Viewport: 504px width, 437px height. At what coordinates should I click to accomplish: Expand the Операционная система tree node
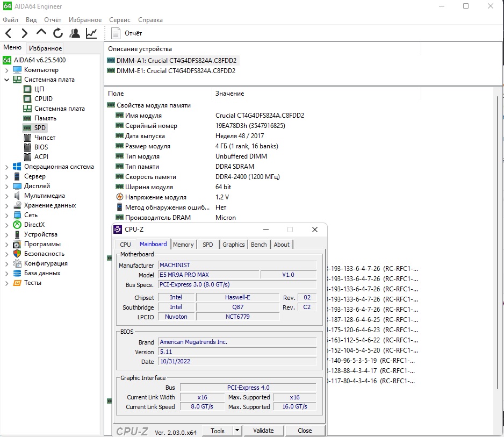point(7,167)
